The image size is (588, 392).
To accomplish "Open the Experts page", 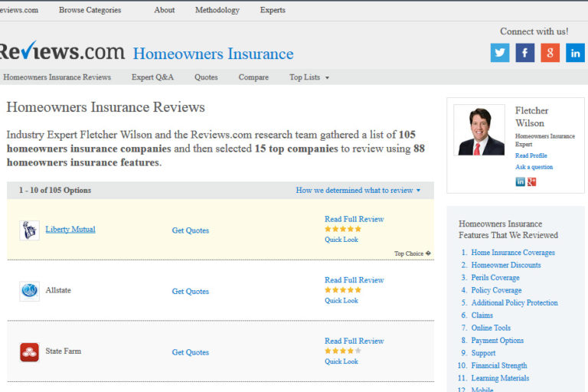I will point(273,10).
